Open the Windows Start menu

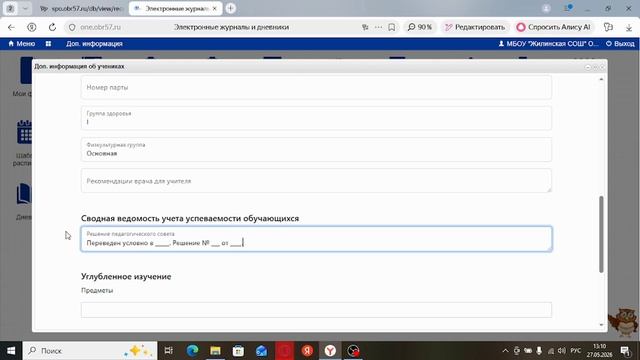pos(11,351)
